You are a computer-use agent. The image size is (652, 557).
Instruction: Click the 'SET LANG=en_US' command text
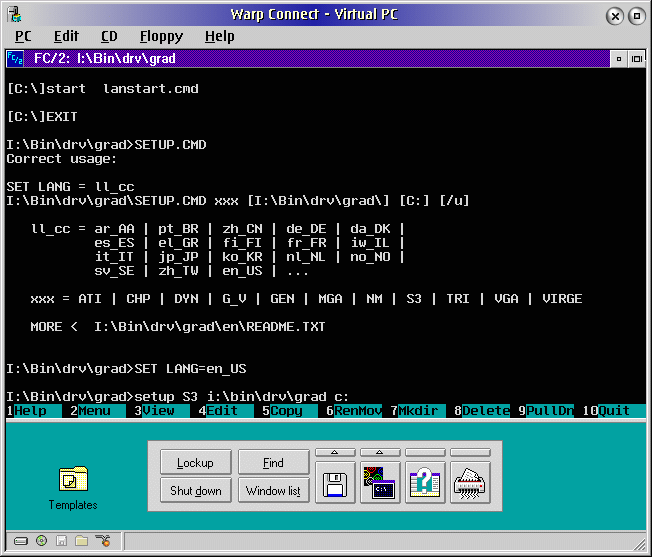(190, 369)
